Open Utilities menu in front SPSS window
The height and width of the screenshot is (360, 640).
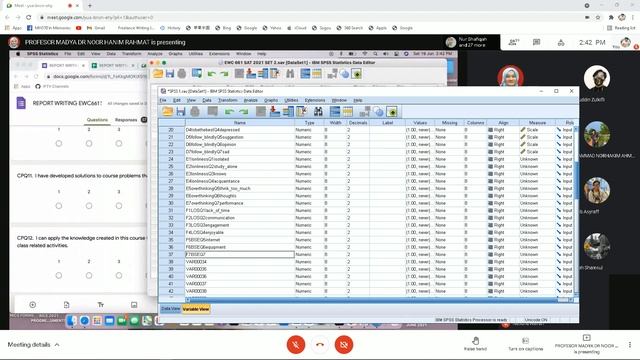coord(291,100)
